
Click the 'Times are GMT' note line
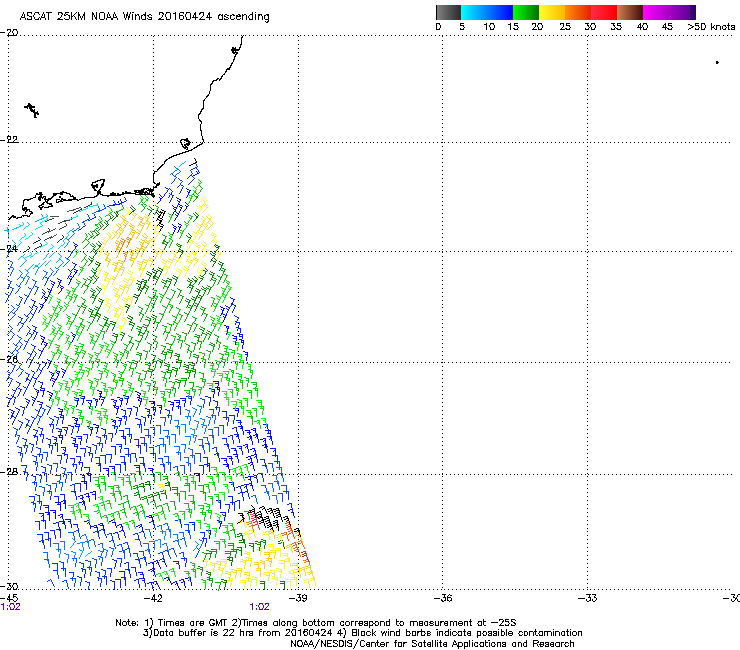(316, 623)
